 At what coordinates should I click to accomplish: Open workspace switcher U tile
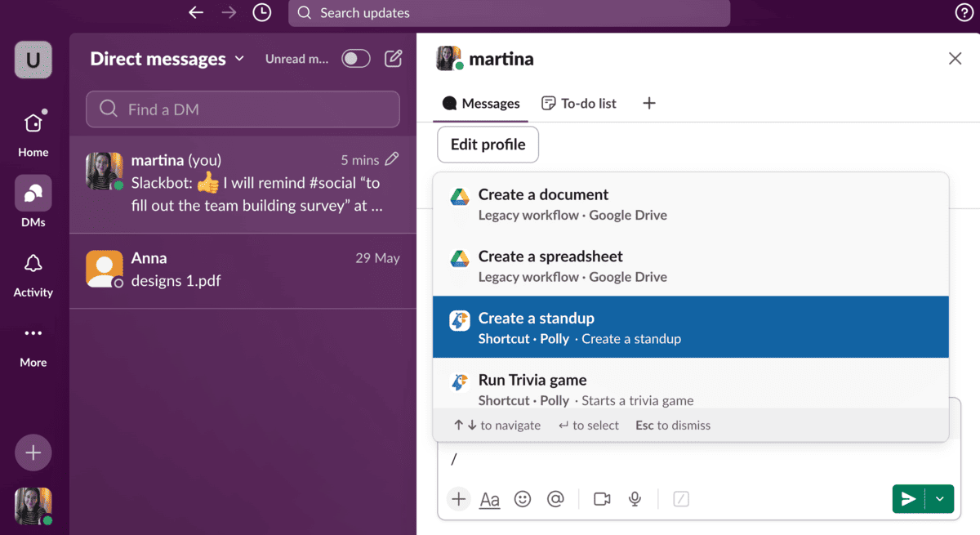33,60
